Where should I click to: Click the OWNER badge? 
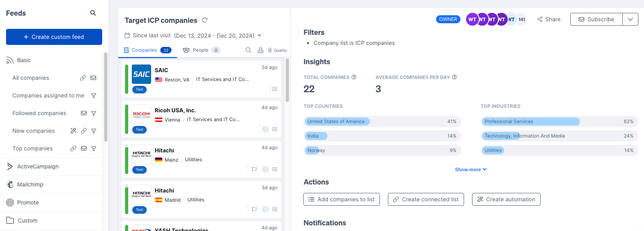(x=448, y=19)
